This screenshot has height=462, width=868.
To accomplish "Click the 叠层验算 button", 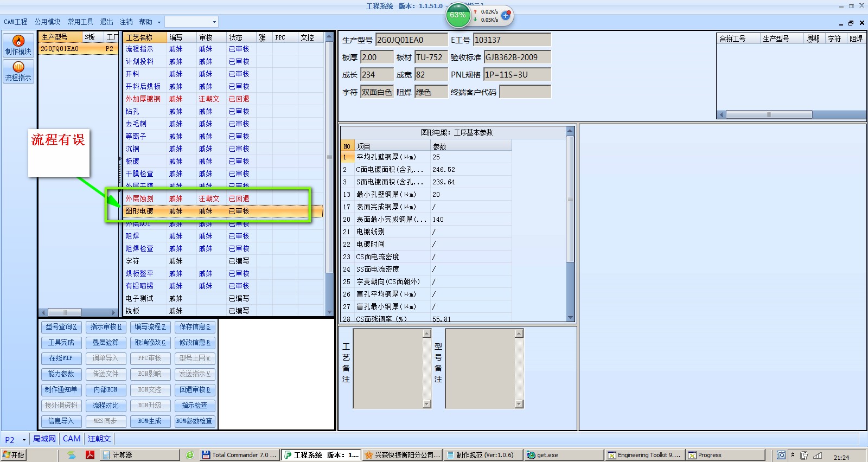I will pyautogui.click(x=106, y=343).
